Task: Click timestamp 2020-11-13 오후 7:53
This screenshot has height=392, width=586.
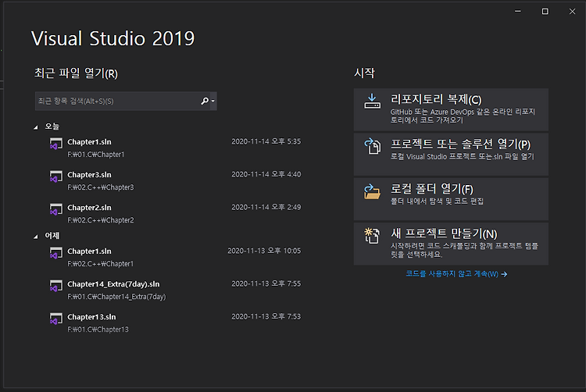Action: (x=266, y=316)
